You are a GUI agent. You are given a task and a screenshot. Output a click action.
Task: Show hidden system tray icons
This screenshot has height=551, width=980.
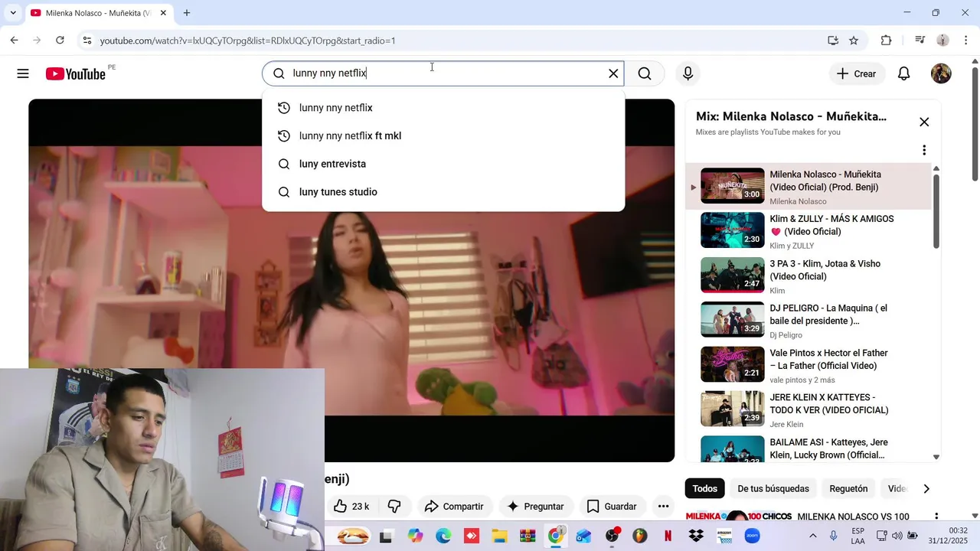click(813, 536)
